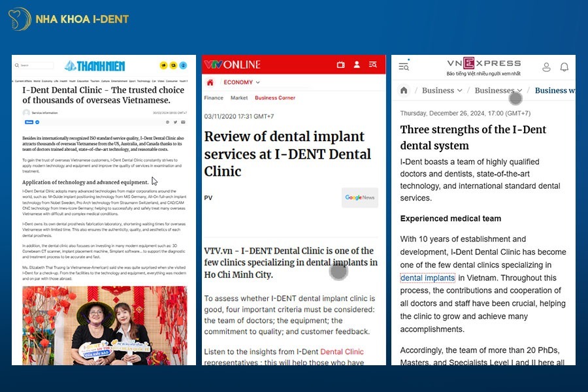Image resolution: width=588 pixels, height=392 pixels.
Task: Select the Finance tab on VTV
Action: pos(214,97)
